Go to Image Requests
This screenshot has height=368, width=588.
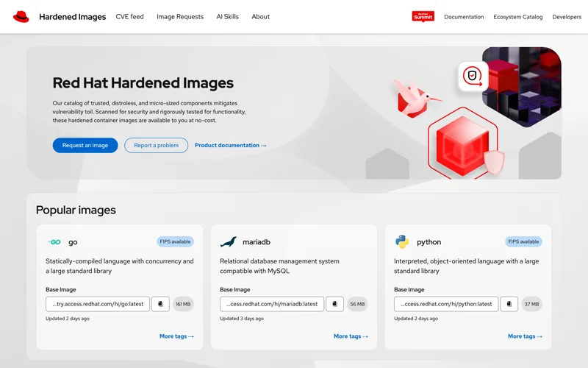[x=180, y=16]
